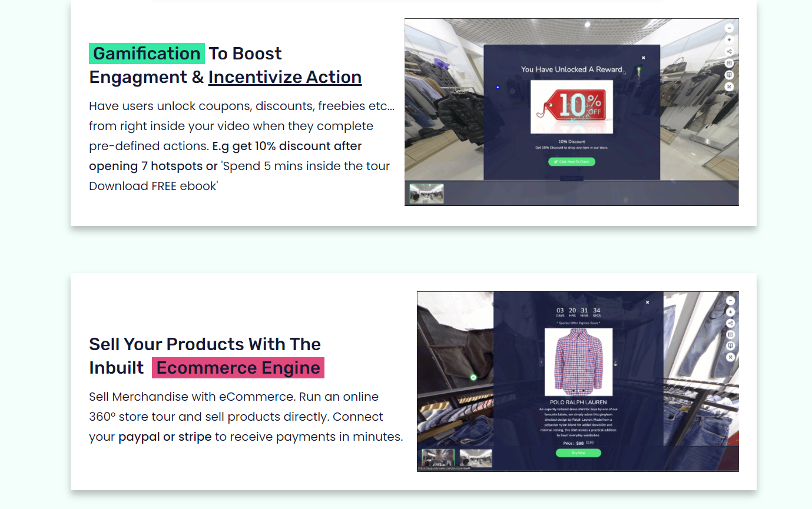Open layout panel icon in reward tour viewer
This screenshot has width=812, height=509.
tap(729, 63)
